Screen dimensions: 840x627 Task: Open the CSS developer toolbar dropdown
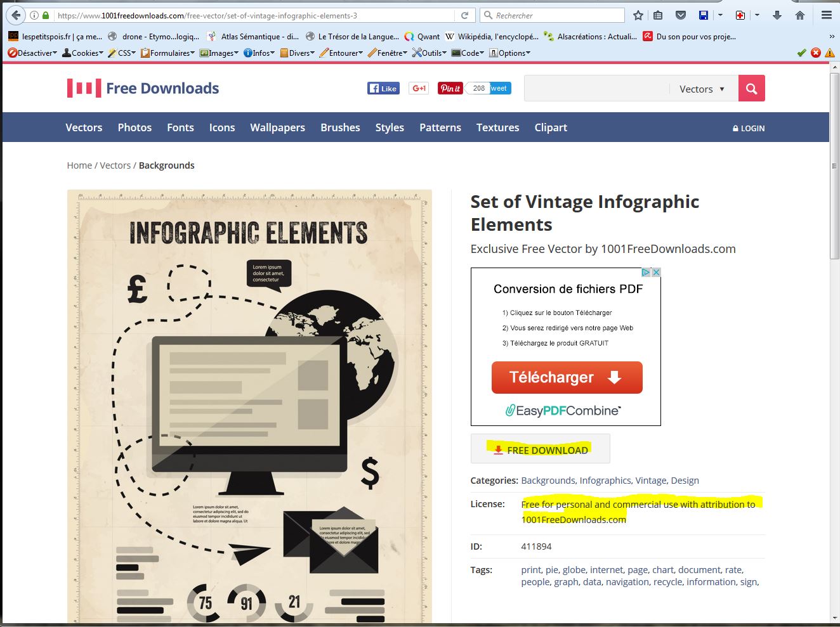(122, 53)
